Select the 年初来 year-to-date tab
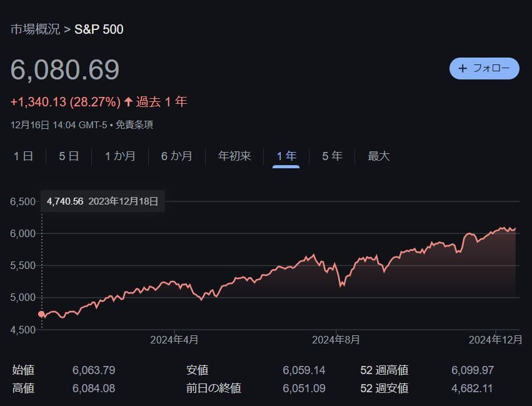This screenshot has width=532, height=406. coord(234,156)
